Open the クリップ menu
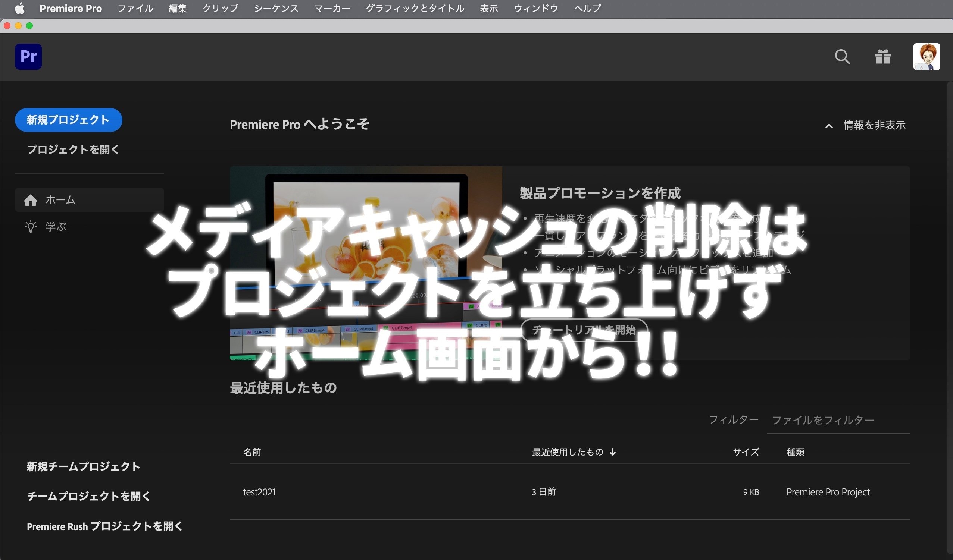The height and width of the screenshot is (560, 953). coord(221,8)
